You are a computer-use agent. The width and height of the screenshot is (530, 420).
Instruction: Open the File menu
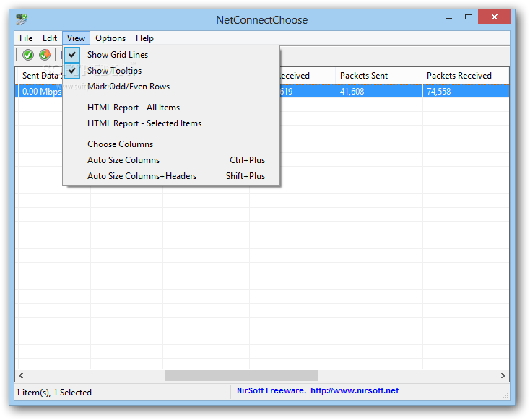[26, 38]
